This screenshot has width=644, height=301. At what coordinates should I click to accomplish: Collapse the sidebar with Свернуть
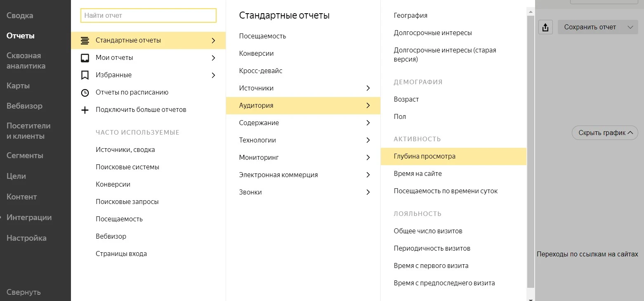click(x=24, y=292)
